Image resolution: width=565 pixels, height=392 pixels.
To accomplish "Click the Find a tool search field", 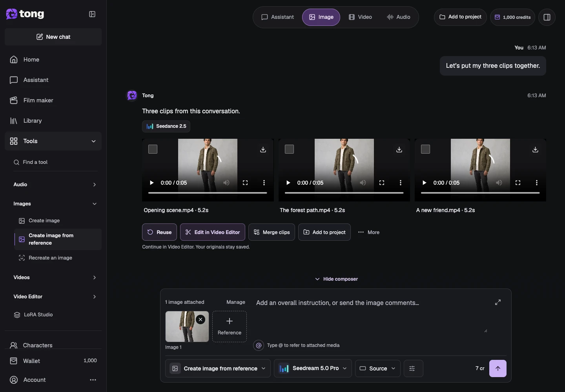I will 55,162.
